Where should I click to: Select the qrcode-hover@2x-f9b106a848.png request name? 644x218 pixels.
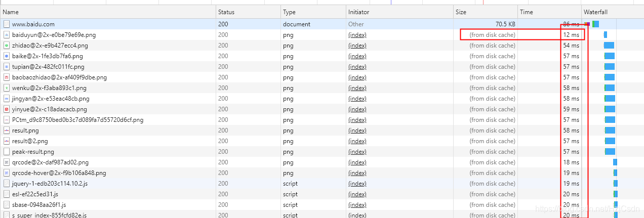pyautogui.click(x=59, y=173)
